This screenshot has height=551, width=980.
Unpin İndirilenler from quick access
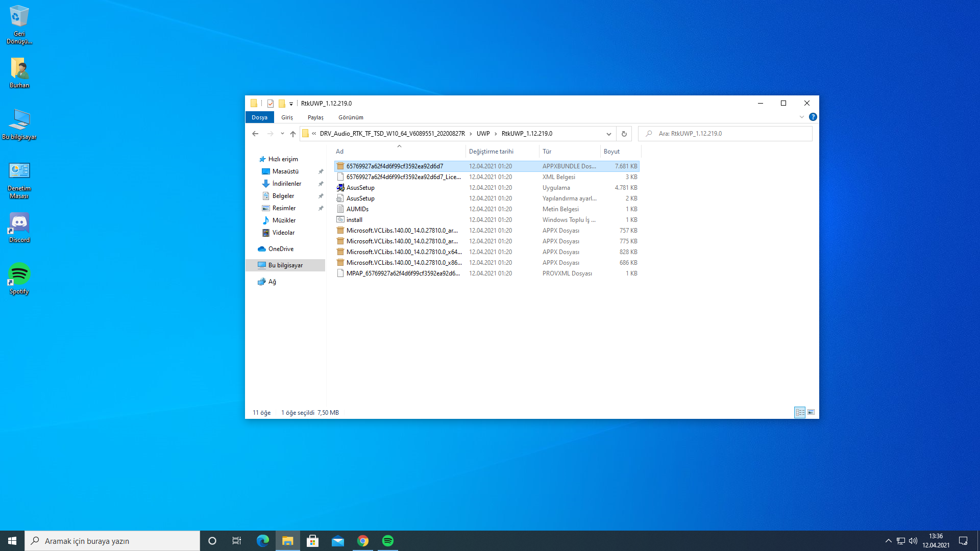(321, 184)
